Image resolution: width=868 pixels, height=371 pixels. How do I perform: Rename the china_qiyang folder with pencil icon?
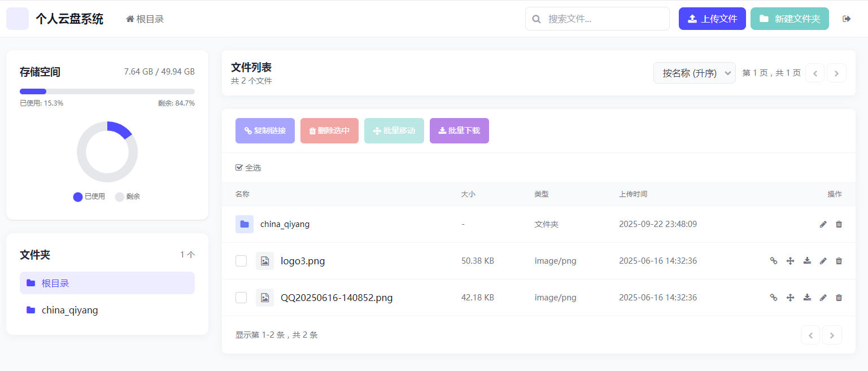[823, 224]
